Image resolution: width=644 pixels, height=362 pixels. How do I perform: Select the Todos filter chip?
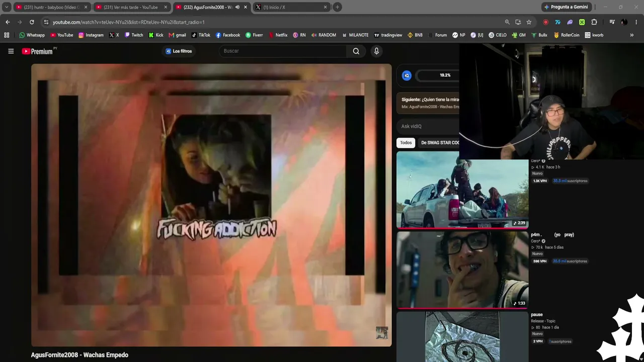click(406, 143)
